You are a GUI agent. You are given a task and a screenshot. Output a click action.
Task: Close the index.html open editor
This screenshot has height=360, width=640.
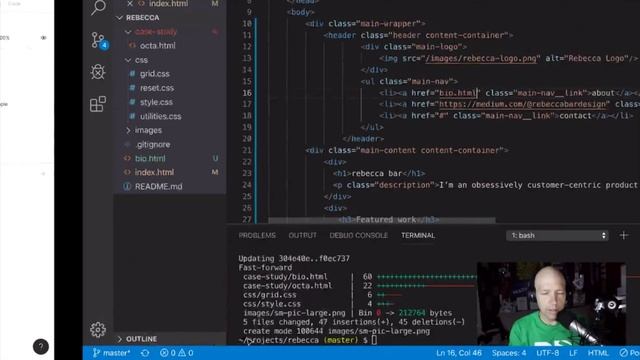tap(130, 4)
